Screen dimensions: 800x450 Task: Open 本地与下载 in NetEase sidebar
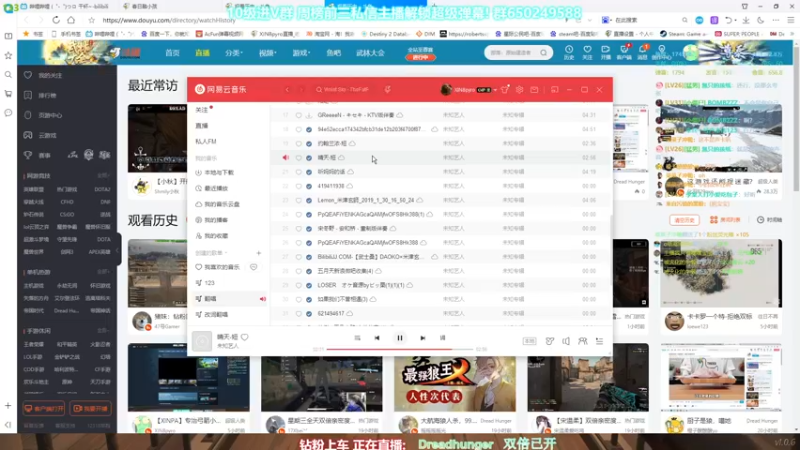(215, 172)
